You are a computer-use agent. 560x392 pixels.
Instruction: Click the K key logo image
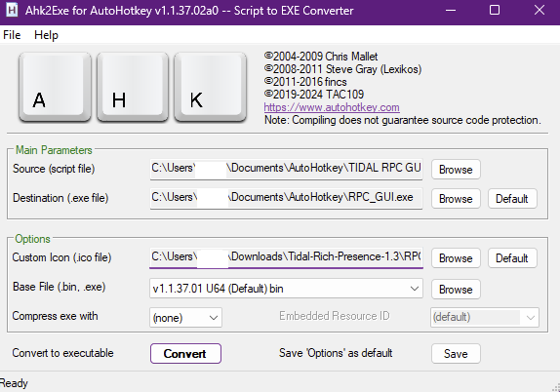point(210,87)
